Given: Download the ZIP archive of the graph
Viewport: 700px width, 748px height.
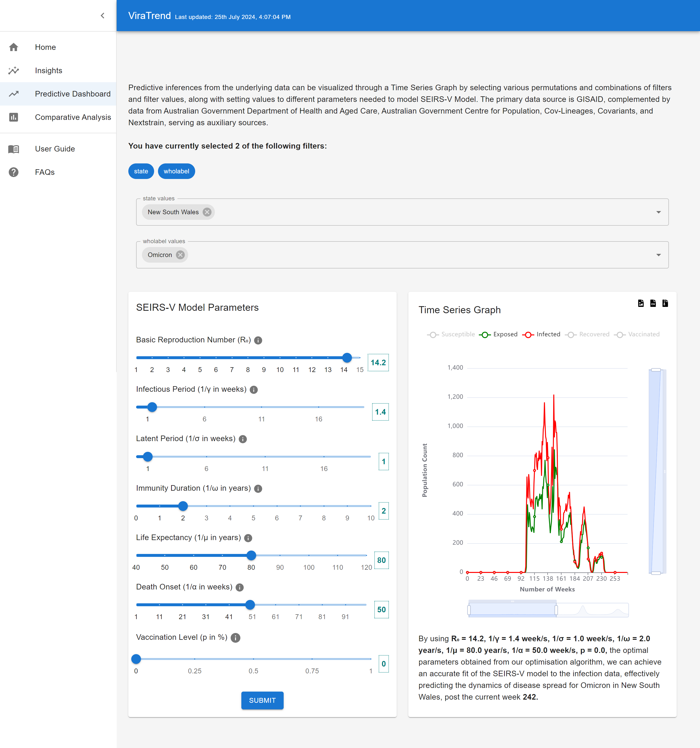Looking at the screenshot, I should tap(665, 303).
